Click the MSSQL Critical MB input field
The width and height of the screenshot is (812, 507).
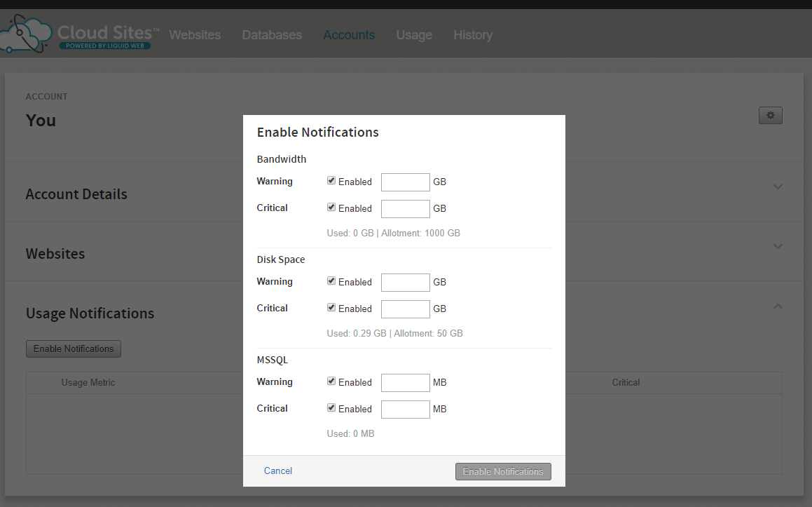[405, 409]
